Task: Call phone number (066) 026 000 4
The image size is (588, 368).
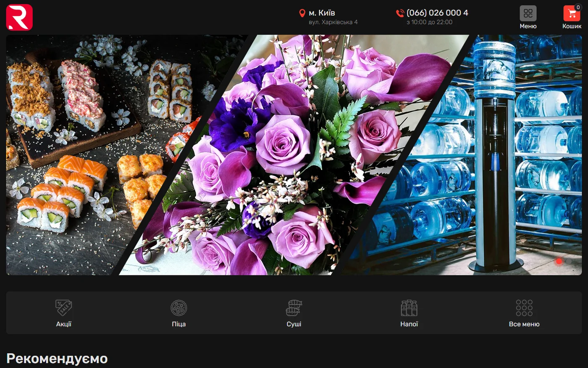Action: click(437, 13)
